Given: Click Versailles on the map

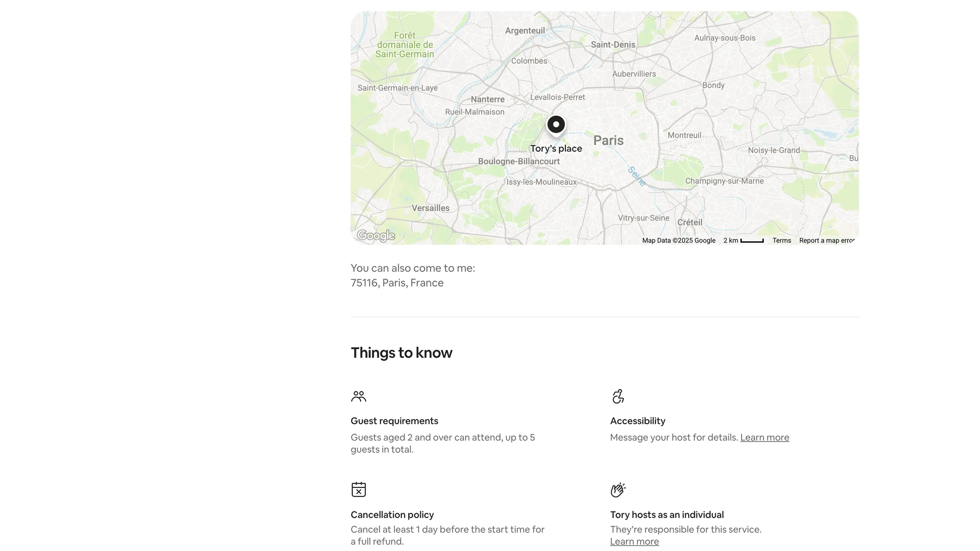Looking at the screenshot, I should pyautogui.click(x=430, y=208).
